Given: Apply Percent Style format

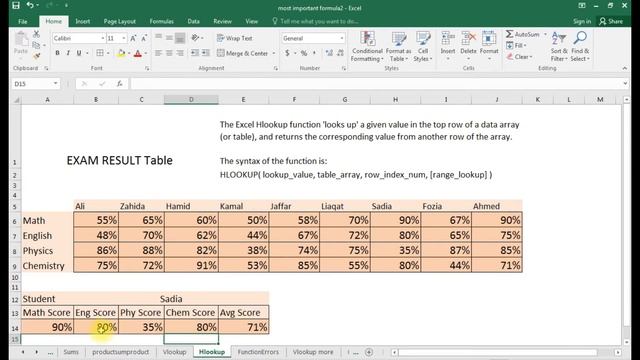Looking at the screenshot, I should (304, 53).
